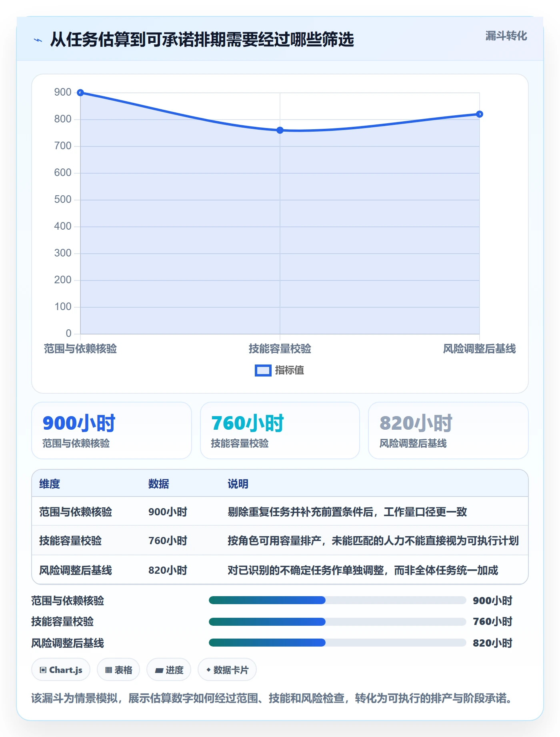Select the 风险调整后基线 table row name
Viewport: 560px width, 737px height.
click(76, 570)
